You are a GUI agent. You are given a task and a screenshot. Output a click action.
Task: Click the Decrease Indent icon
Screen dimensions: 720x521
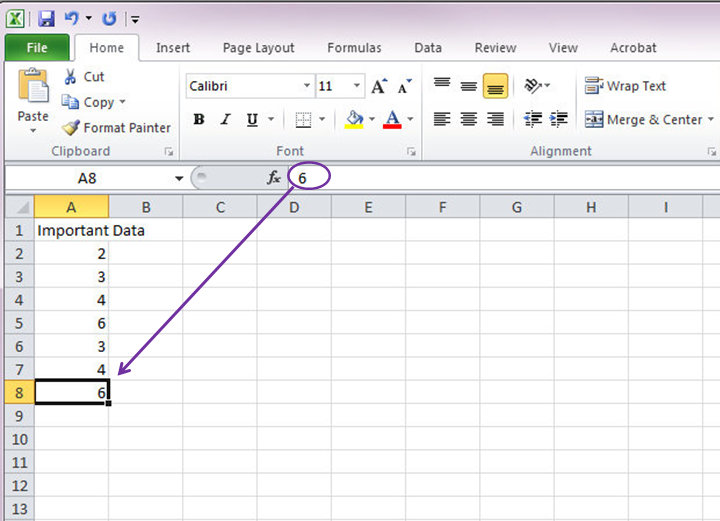tap(533, 120)
